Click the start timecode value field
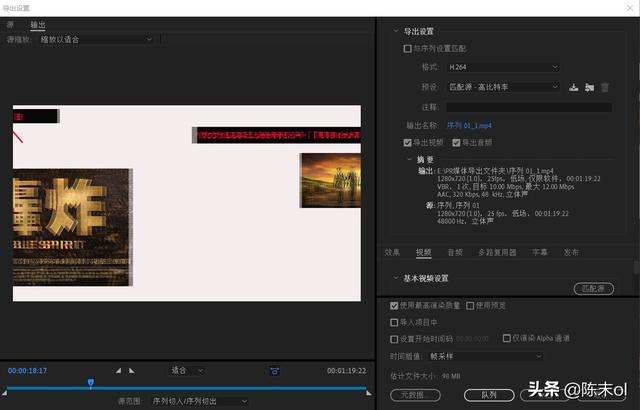640x410 pixels. click(x=472, y=339)
